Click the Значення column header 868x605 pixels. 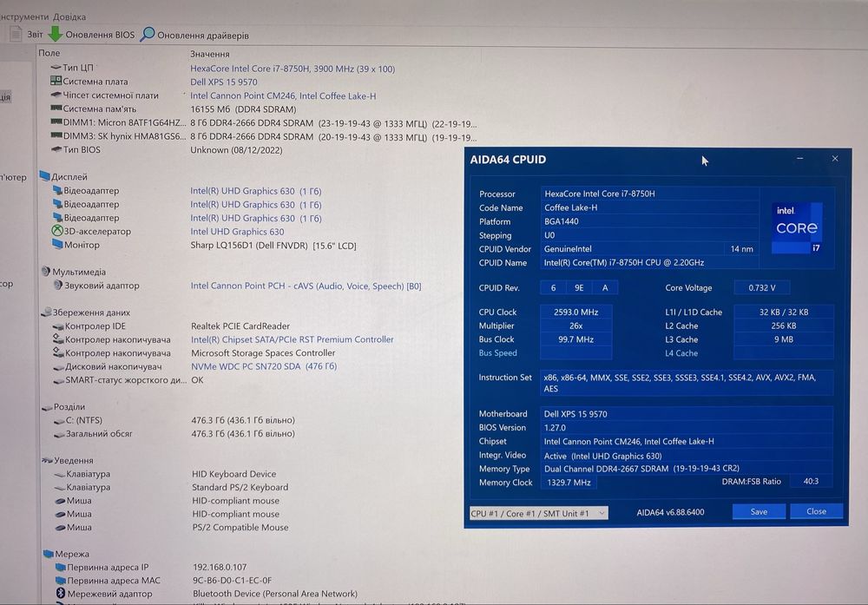pyautogui.click(x=209, y=54)
